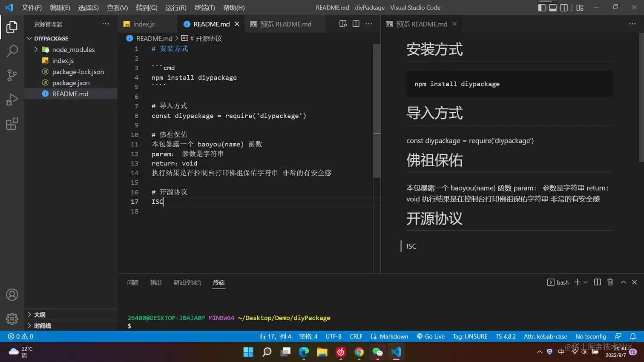Open the 编辑(E) menu
The height and width of the screenshot is (362, 644).
point(60,8)
